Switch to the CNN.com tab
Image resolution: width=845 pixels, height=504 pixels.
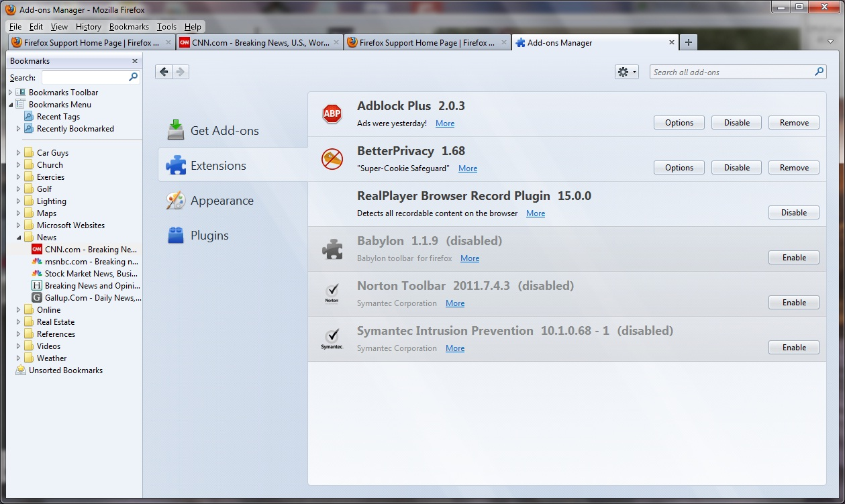tap(260, 42)
